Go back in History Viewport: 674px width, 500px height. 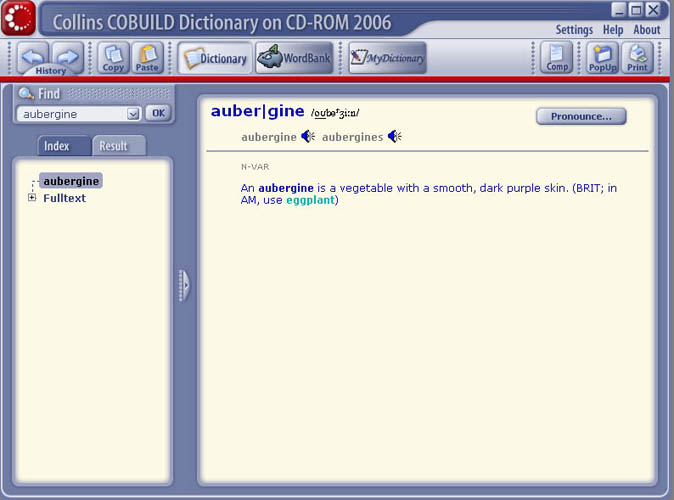pos(33,55)
